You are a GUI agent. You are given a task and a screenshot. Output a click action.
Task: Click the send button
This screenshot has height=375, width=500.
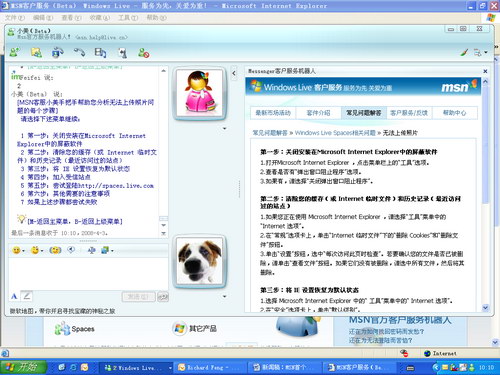click(x=138, y=296)
